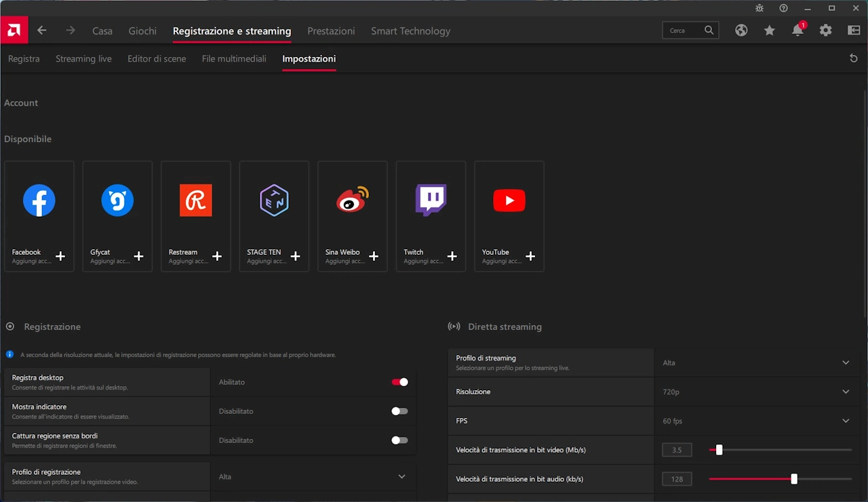Click the YouTube logo
Image resolution: width=868 pixels, height=502 pixels.
(509, 201)
